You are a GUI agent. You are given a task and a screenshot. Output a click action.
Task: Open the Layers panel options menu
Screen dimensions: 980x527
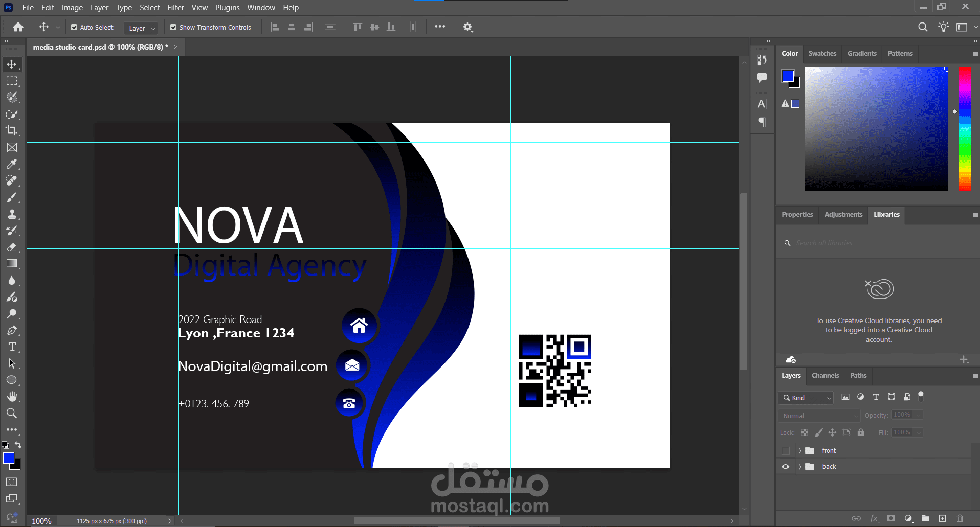point(975,376)
